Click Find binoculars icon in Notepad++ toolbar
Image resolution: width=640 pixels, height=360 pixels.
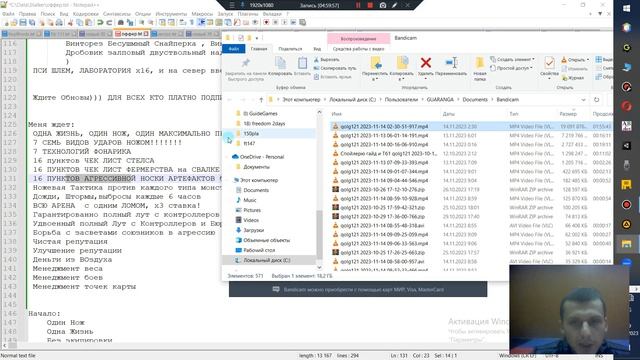121,22
